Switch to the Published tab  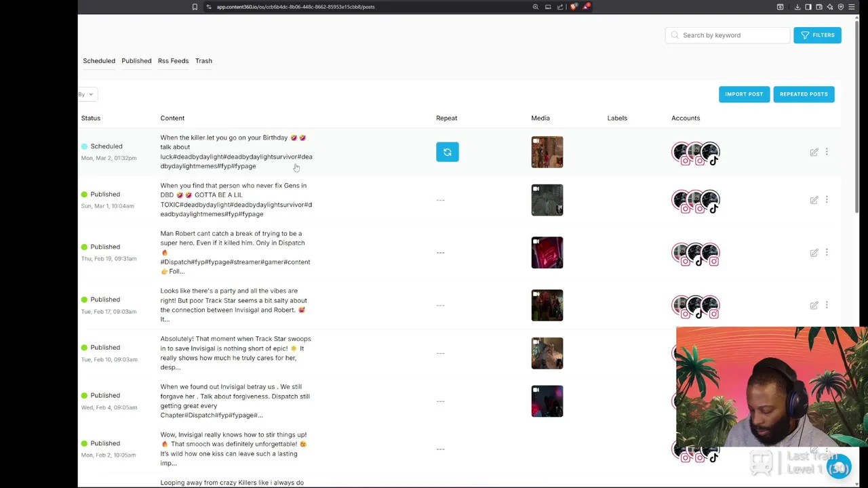click(136, 61)
